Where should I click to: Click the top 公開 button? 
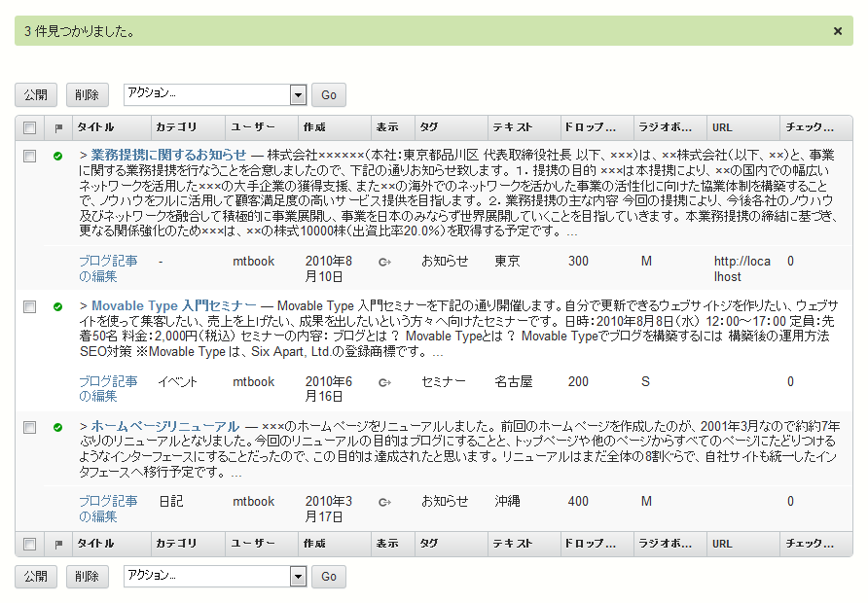coord(36,94)
